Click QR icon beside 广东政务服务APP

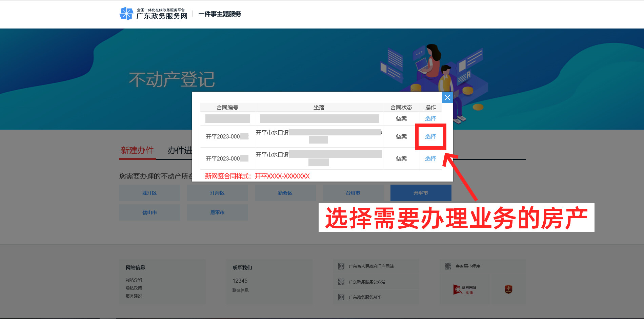[x=341, y=297]
